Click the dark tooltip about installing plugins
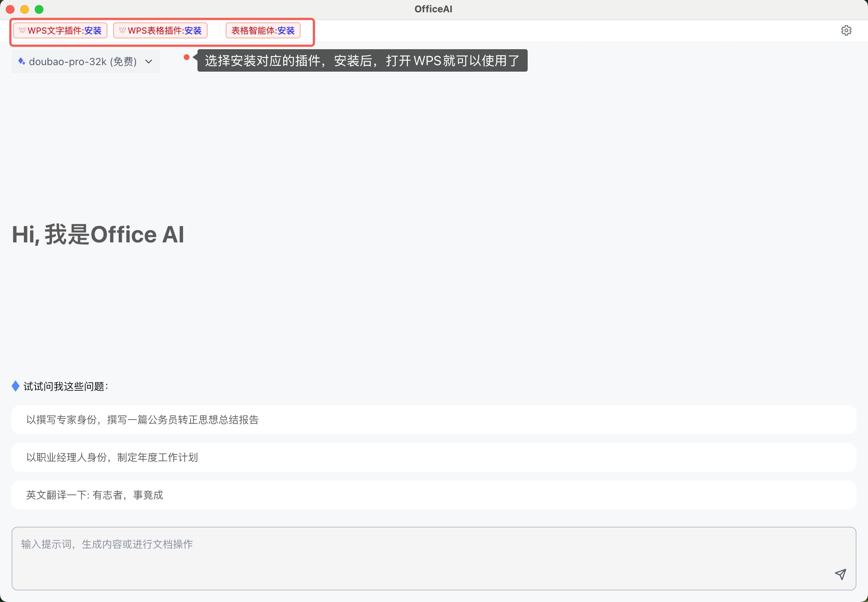The height and width of the screenshot is (602, 868). pyautogui.click(x=362, y=60)
